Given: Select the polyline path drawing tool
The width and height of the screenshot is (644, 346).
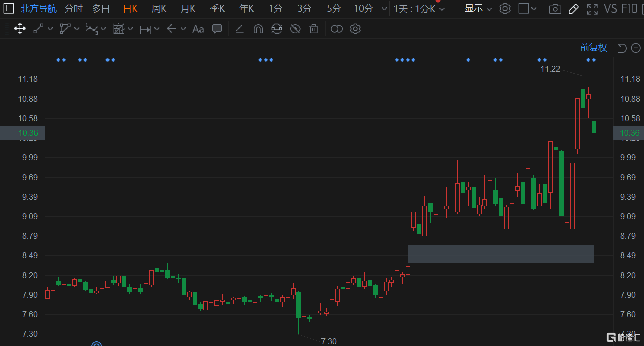Looking at the screenshot, I should [65, 29].
